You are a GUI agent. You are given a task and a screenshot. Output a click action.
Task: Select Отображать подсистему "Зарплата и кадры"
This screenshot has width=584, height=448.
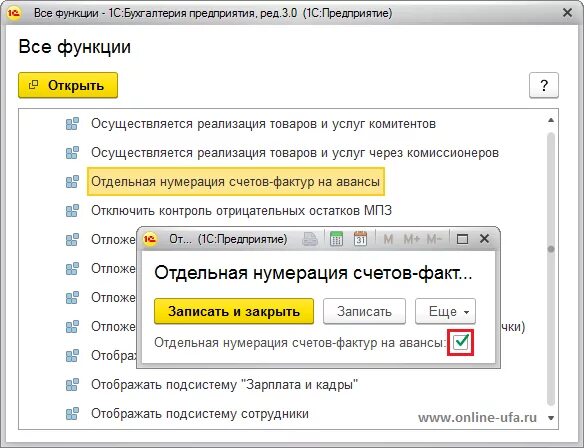pyautogui.click(x=225, y=384)
